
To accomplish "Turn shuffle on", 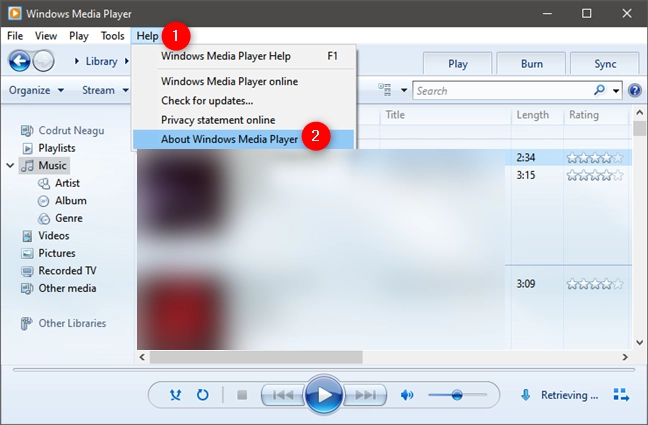I will click(176, 395).
